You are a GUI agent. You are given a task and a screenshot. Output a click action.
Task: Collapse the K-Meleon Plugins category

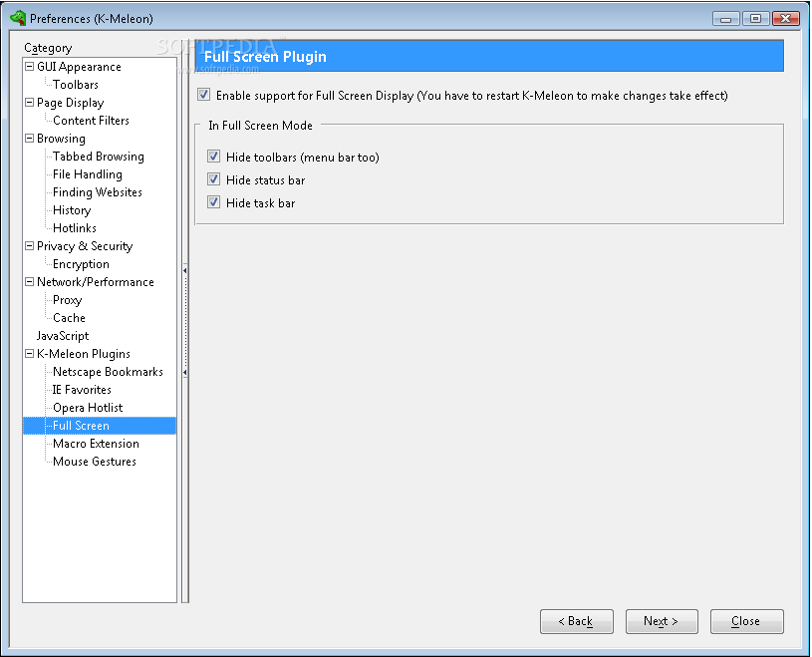pyautogui.click(x=30, y=353)
